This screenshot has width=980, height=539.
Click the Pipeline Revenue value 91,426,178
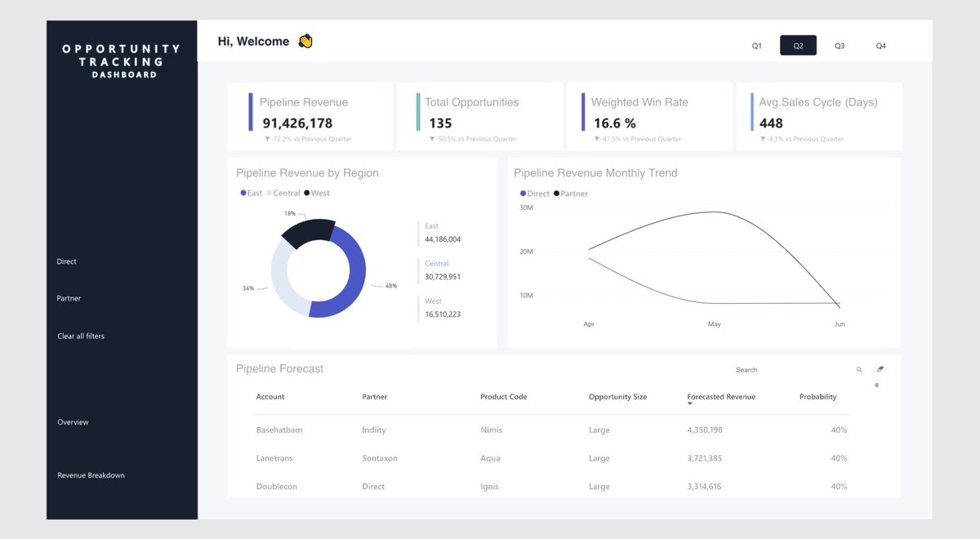point(297,123)
